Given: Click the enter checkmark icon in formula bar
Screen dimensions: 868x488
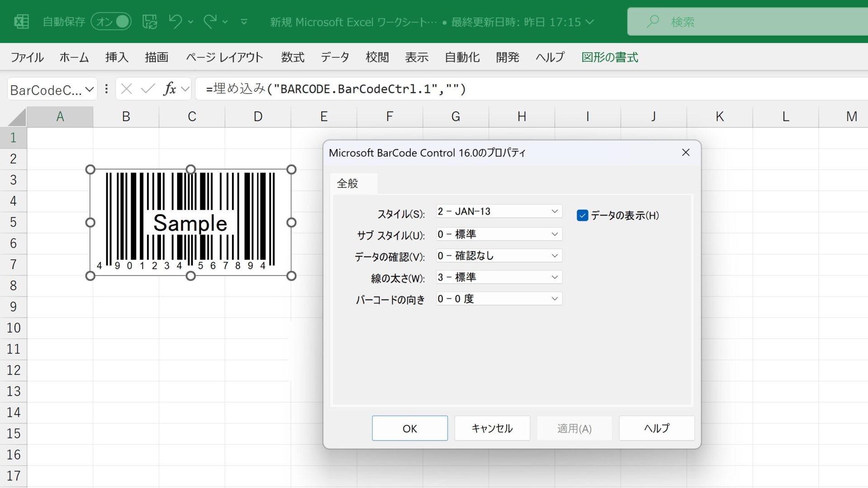Looking at the screenshot, I should pos(148,89).
